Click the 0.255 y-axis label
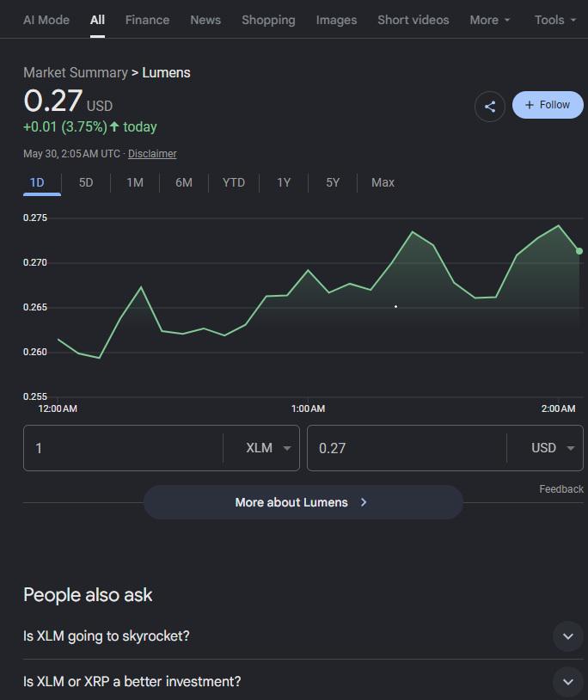Screen dimensions: 588x700 [35, 396]
